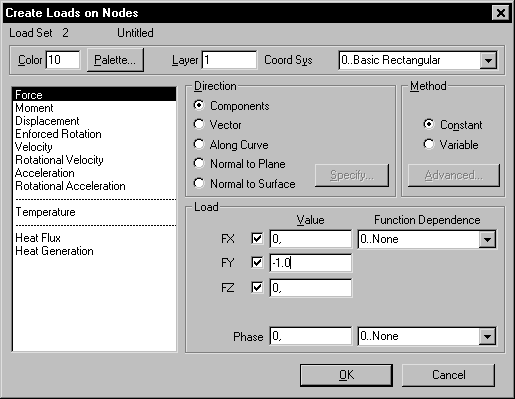Expand FX Function Dependence dropdown

[487, 239]
